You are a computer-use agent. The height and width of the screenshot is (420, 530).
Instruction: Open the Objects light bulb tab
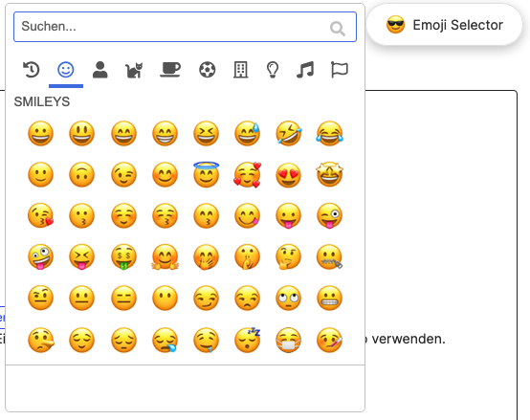273,70
